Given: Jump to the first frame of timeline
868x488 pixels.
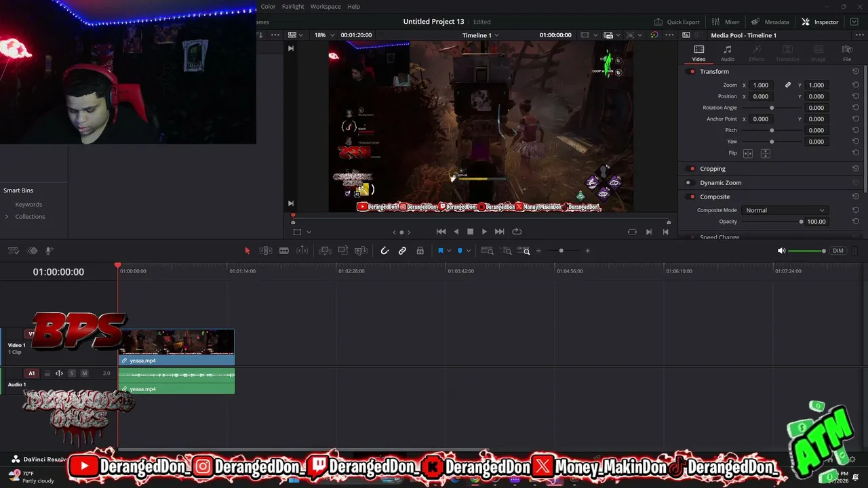Looking at the screenshot, I should (x=441, y=232).
